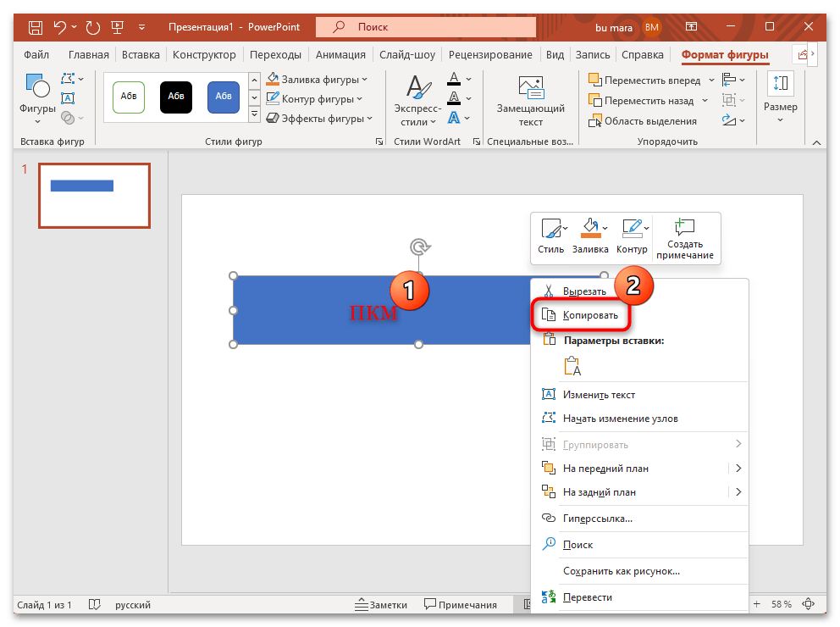Open Контур фигуры dropdown
This screenshot has height=627, width=840.
314,98
